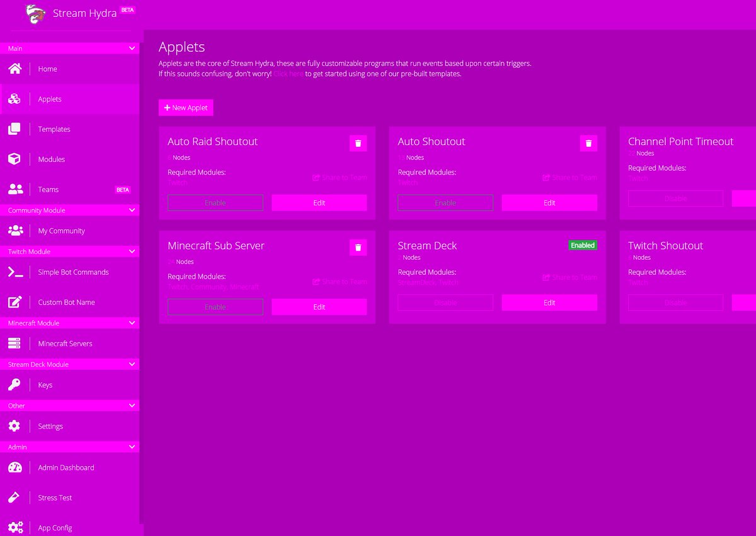
Task: Click the 'Channel Point Timeout' card title
Action: pyautogui.click(x=681, y=142)
